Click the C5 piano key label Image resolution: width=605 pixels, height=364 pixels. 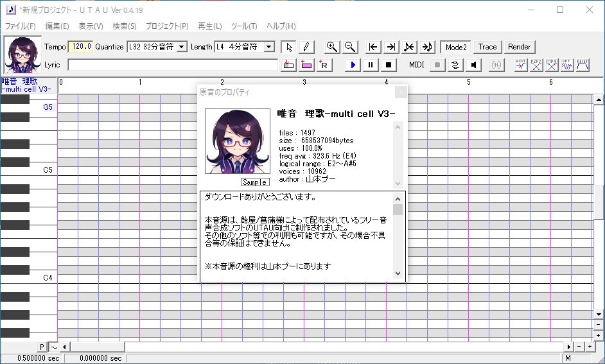48,170
